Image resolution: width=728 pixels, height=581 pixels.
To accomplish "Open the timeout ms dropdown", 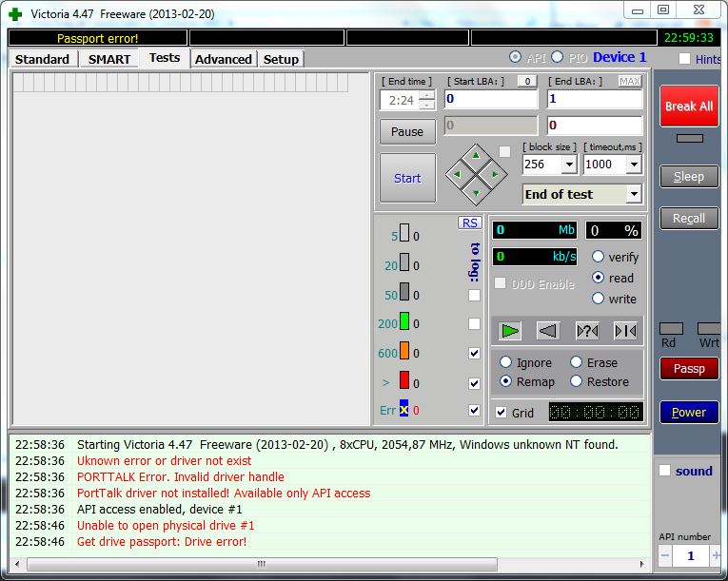I will (634, 165).
